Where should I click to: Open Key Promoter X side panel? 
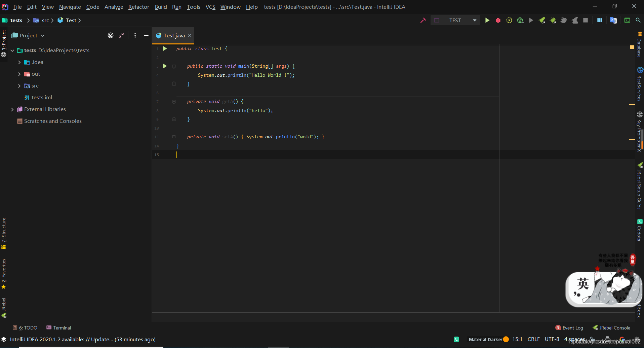point(640,132)
